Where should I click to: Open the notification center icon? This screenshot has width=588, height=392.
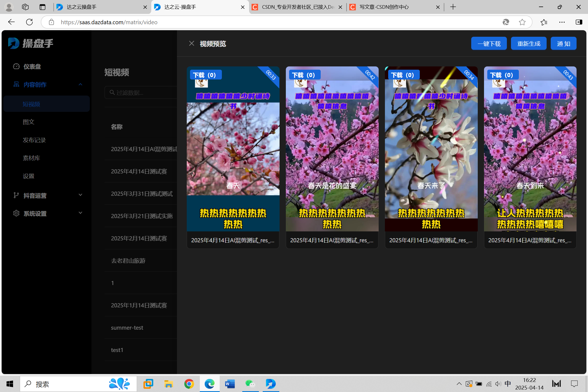[574, 384]
